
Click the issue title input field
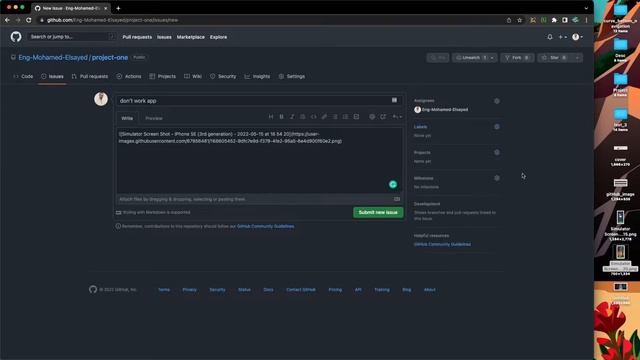(259, 100)
